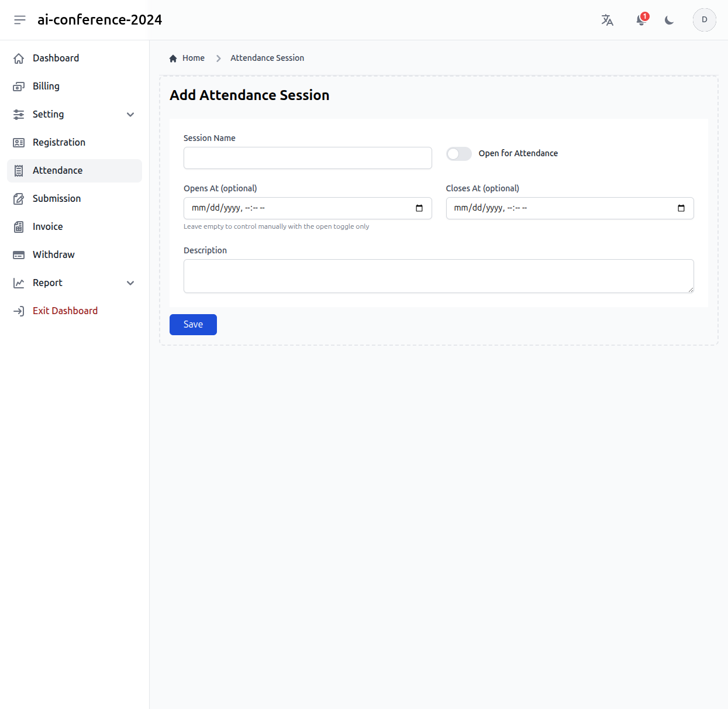Open the language translation icon
728x709 pixels.
[x=608, y=20]
